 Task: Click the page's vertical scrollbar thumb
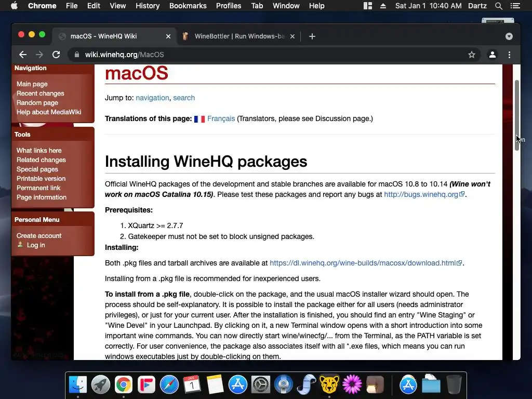pos(517,115)
